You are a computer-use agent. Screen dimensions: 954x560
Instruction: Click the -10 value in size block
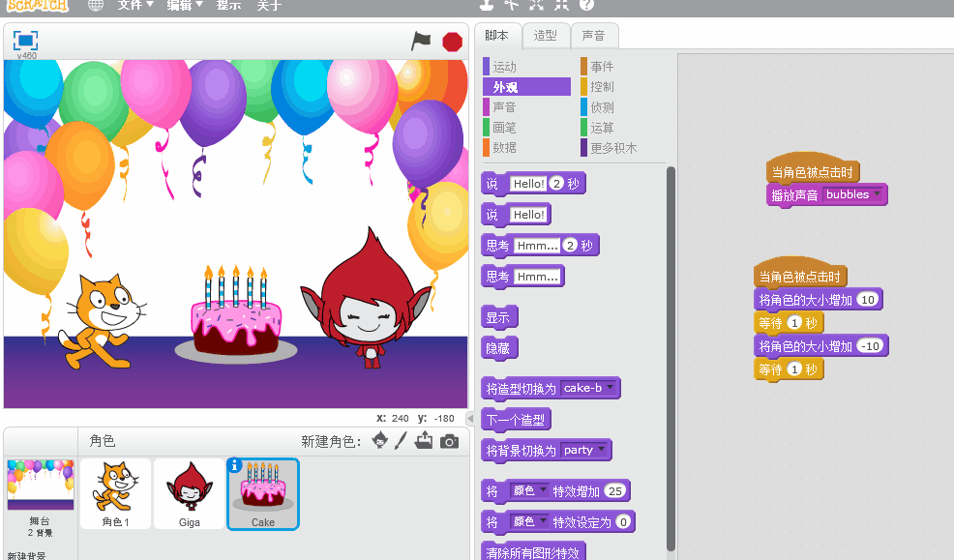(871, 346)
